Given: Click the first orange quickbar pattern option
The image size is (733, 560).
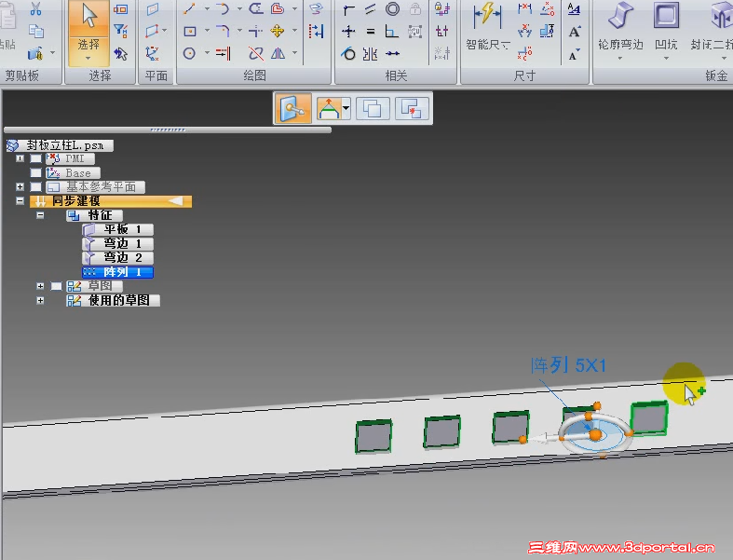Looking at the screenshot, I should point(292,108).
